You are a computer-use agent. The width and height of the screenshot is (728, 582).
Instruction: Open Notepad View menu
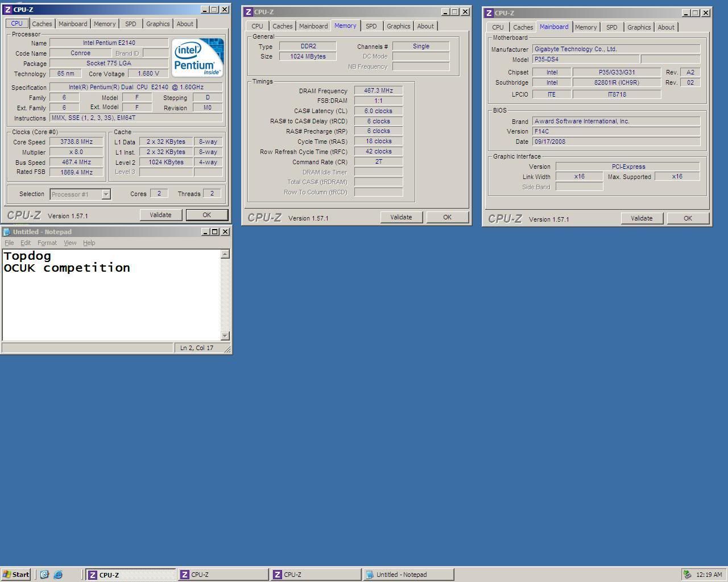click(70, 243)
